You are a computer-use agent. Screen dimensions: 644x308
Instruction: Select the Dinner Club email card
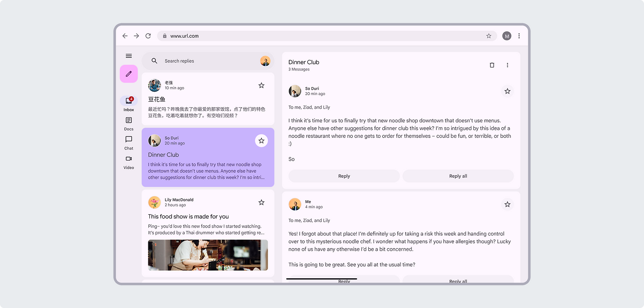click(208, 158)
